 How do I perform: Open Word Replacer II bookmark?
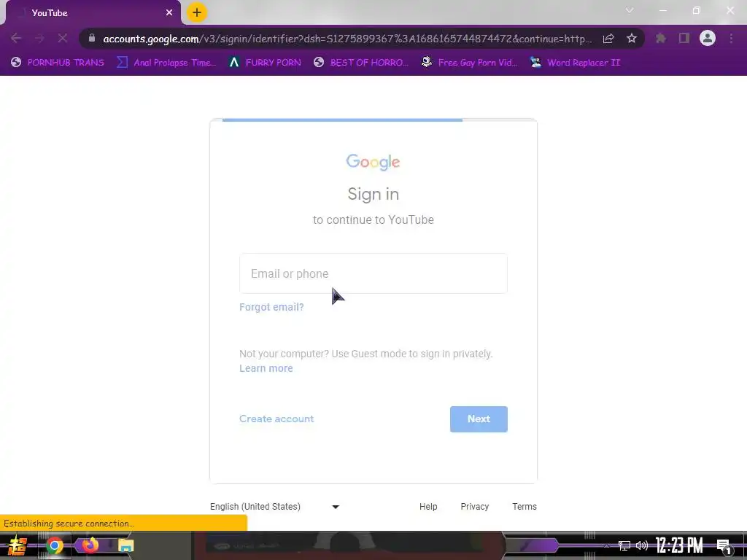click(x=576, y=63)
